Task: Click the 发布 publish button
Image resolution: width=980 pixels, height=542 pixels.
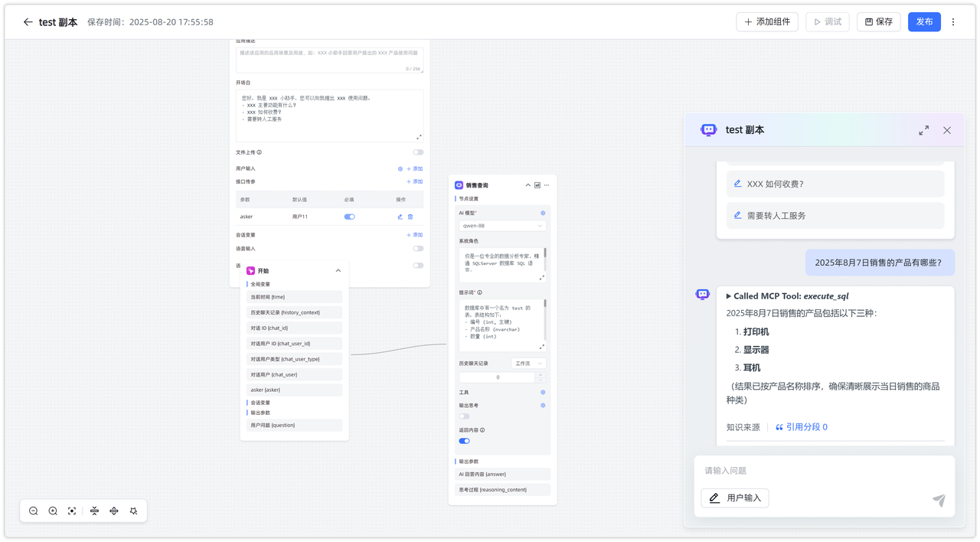Action: (924, 22)
